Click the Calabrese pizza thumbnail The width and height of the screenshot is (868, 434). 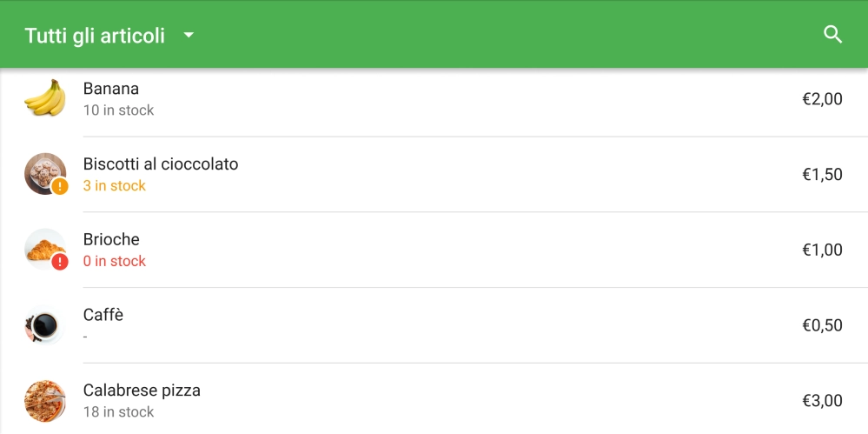tap(45, 401)
